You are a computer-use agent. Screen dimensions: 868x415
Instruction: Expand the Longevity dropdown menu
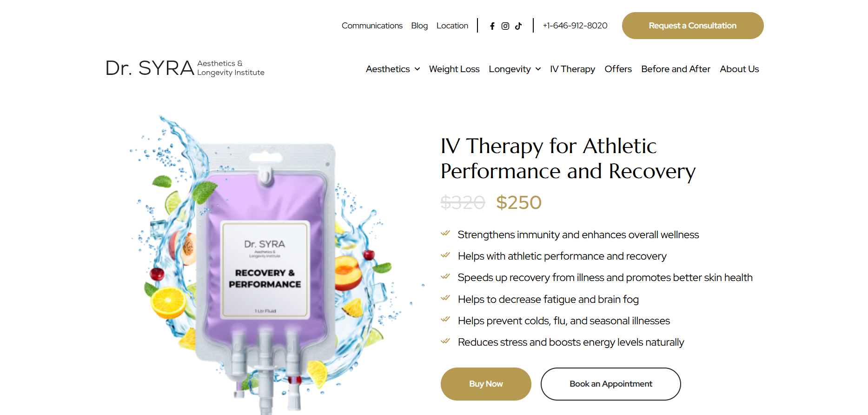(x=515, y=69)
